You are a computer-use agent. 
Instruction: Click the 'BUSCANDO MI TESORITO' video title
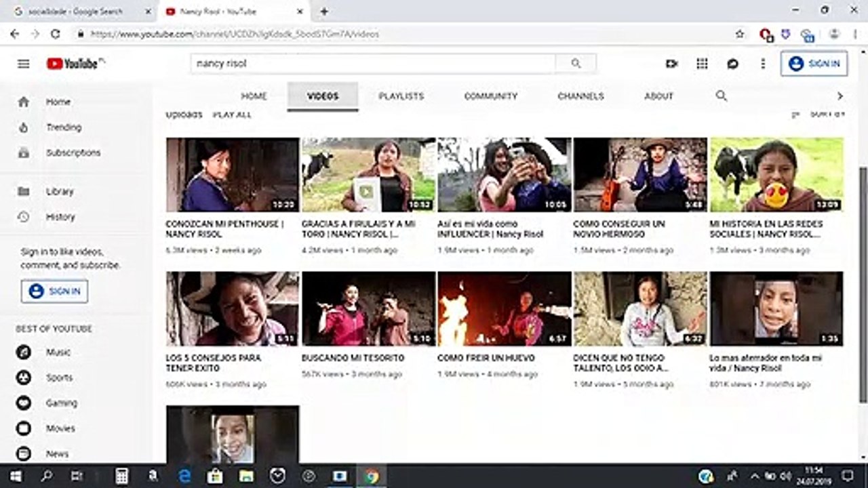tap(353, 358)
